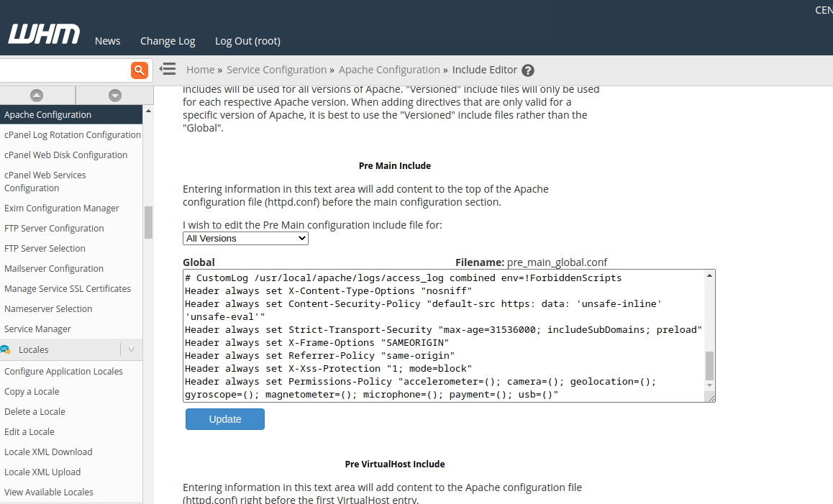Click the Locales section icon
833x504 pixels.
click(x=6, y=349)
